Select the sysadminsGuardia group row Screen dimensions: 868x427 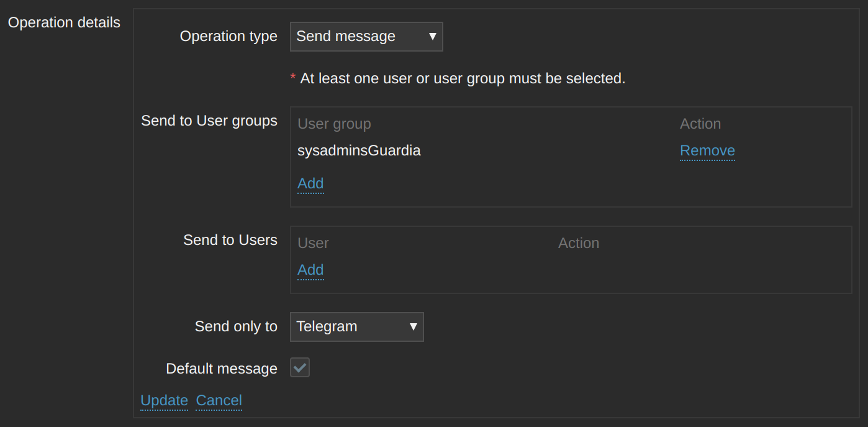click(359, 151)
